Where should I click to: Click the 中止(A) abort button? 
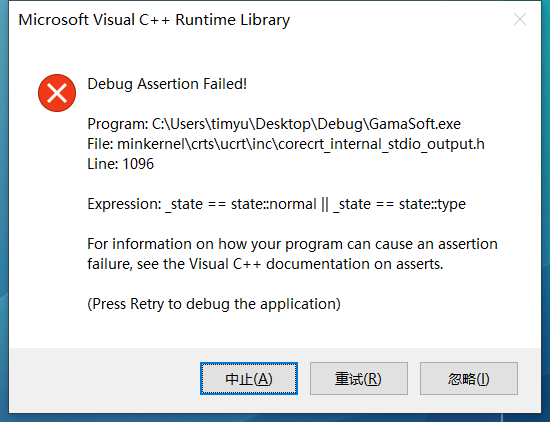click(249, 379)
